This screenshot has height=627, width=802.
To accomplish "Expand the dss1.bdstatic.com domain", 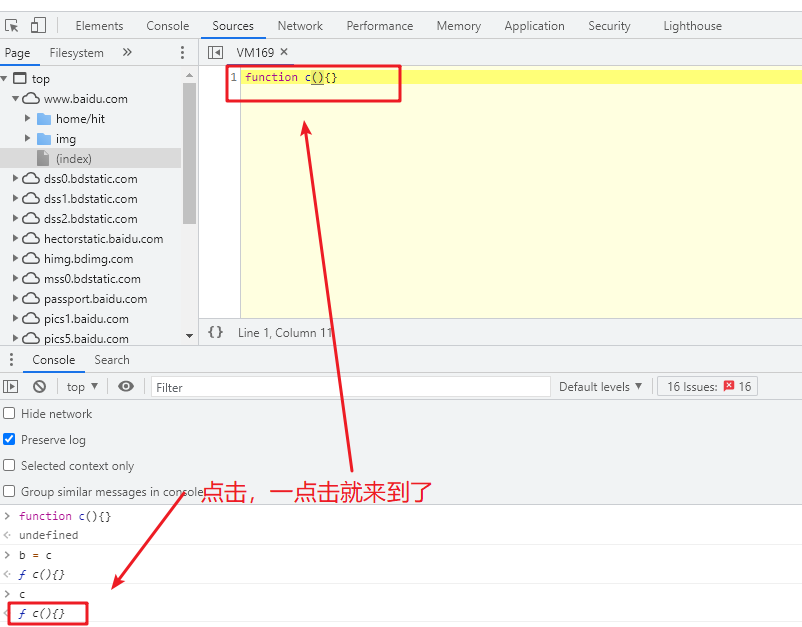I will pos(15,198).
